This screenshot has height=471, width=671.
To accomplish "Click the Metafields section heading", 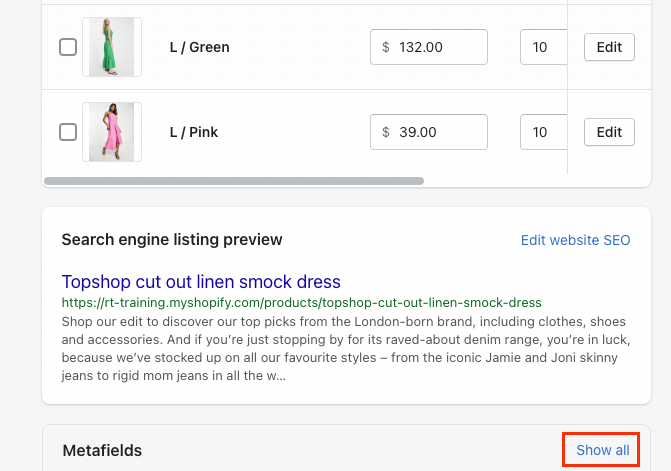I will pos(102,450).
